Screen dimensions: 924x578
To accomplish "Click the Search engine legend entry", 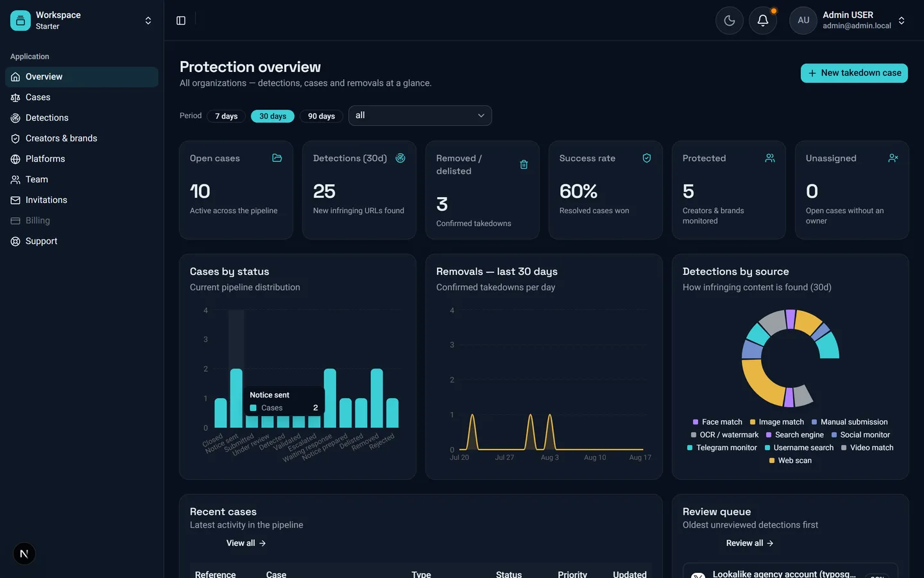I will [794, 435].
